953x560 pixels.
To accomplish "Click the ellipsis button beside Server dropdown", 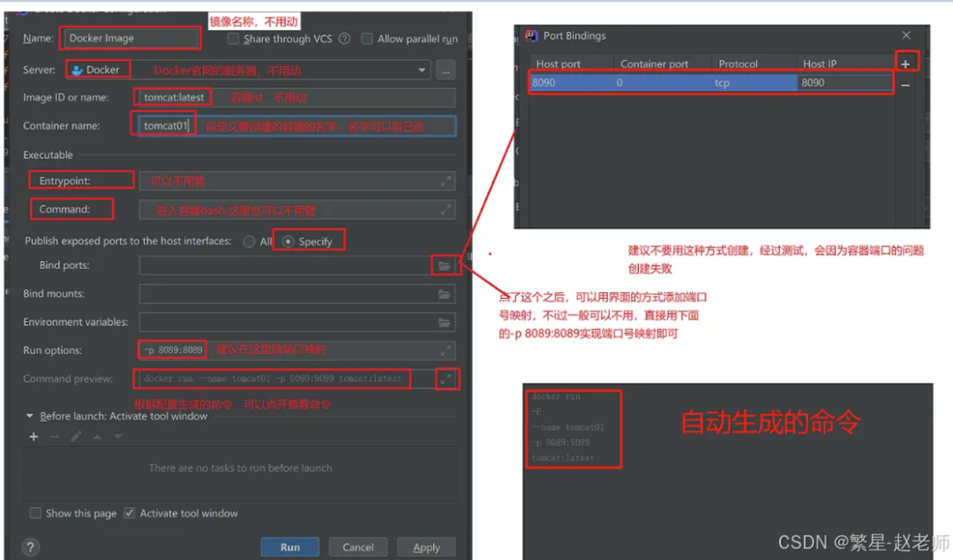I will point(446,71).
